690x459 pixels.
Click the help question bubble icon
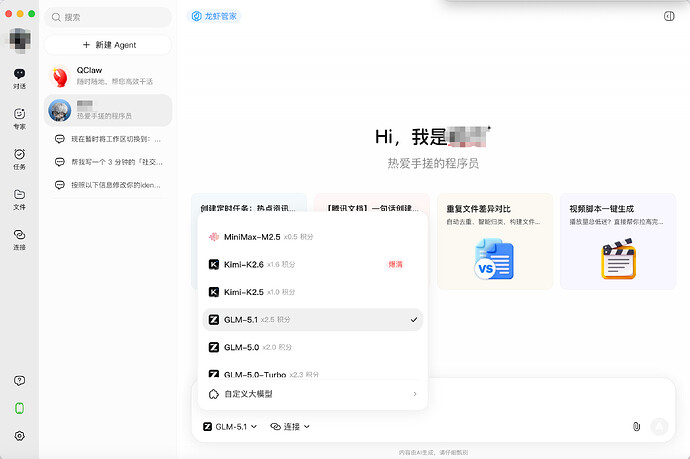19,381
